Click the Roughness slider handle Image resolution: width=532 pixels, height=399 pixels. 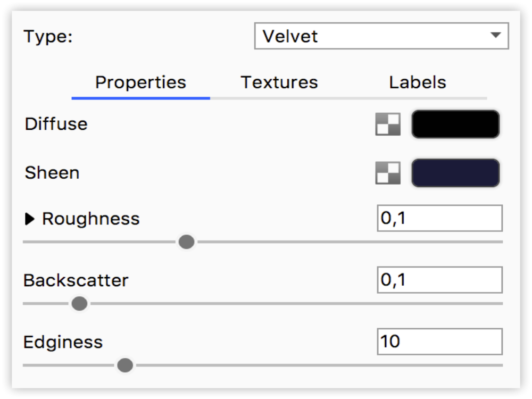point(186,243)
